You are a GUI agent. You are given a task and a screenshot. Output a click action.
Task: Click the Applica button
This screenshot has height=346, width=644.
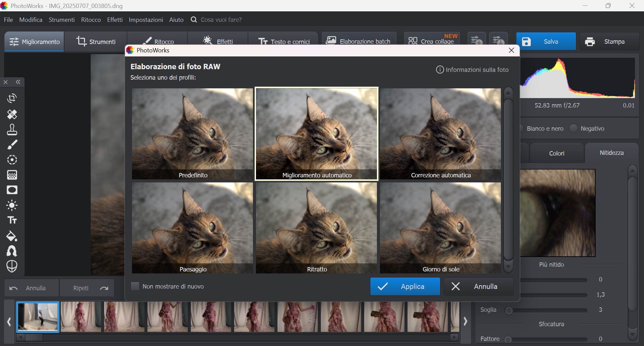[405, 287]
